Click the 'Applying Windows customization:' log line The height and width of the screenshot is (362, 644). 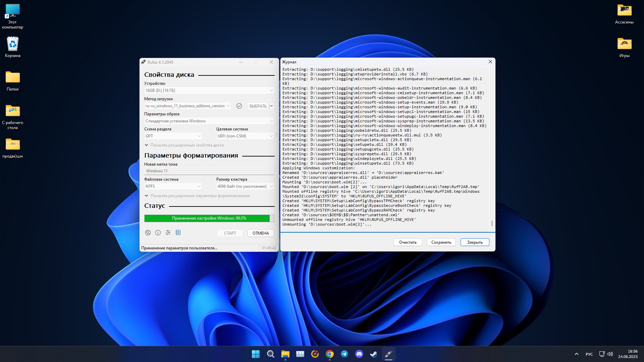click(318, 168)
